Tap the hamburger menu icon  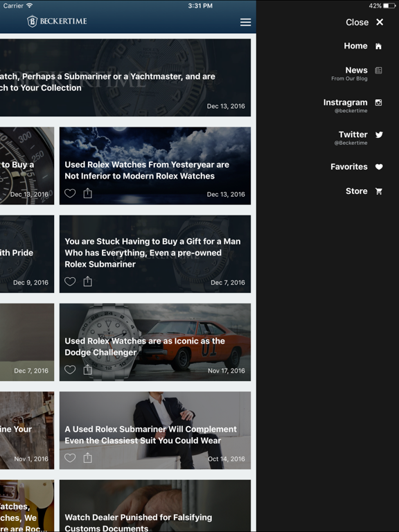coord(246,22)
